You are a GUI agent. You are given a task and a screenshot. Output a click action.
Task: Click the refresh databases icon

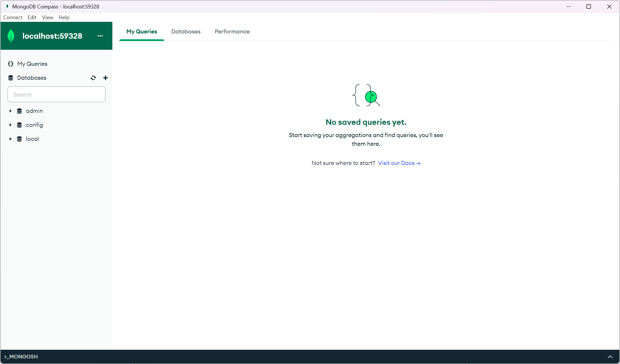[x=93, y=78]
